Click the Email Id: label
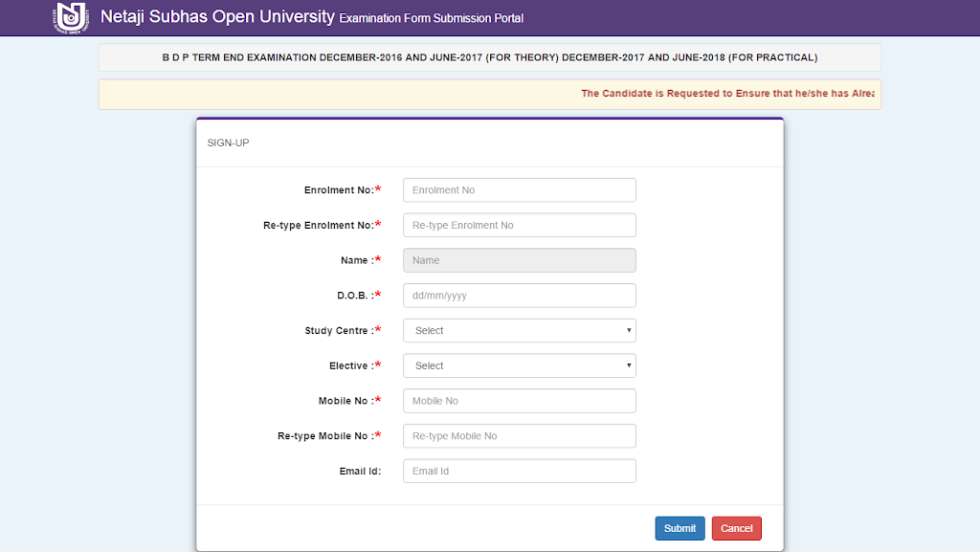 pyautogui.click(x=360, y=472)
